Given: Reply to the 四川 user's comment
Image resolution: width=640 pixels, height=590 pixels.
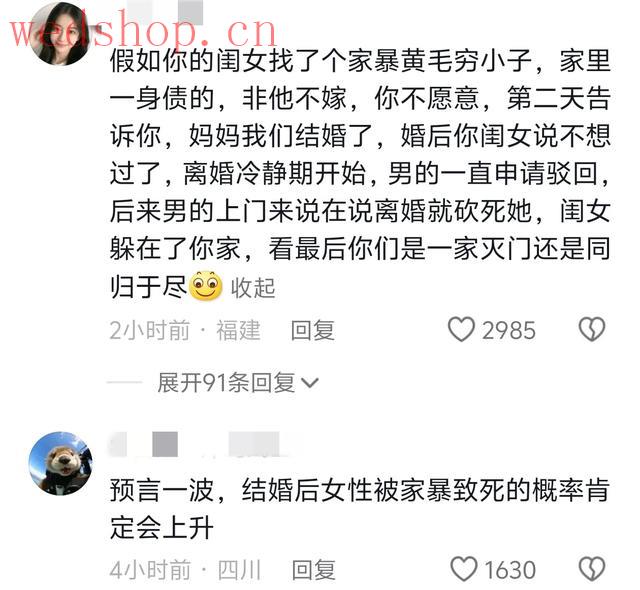Looking at the screenshot, I should pyautogui.click(x=314, y=570).
